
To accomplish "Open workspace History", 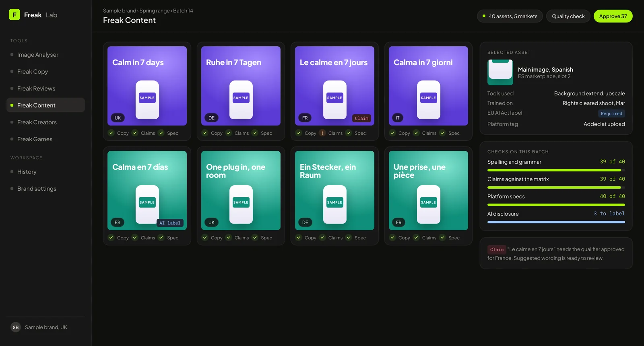I will 45,172.
